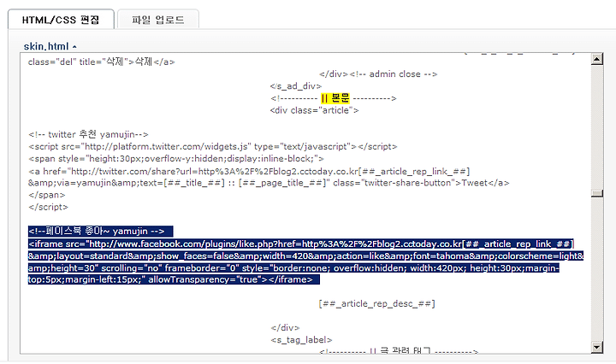This screenshot has width=616, height=364.
Task: Open the 파일 업로드 tab
Action: pos(158,20)
